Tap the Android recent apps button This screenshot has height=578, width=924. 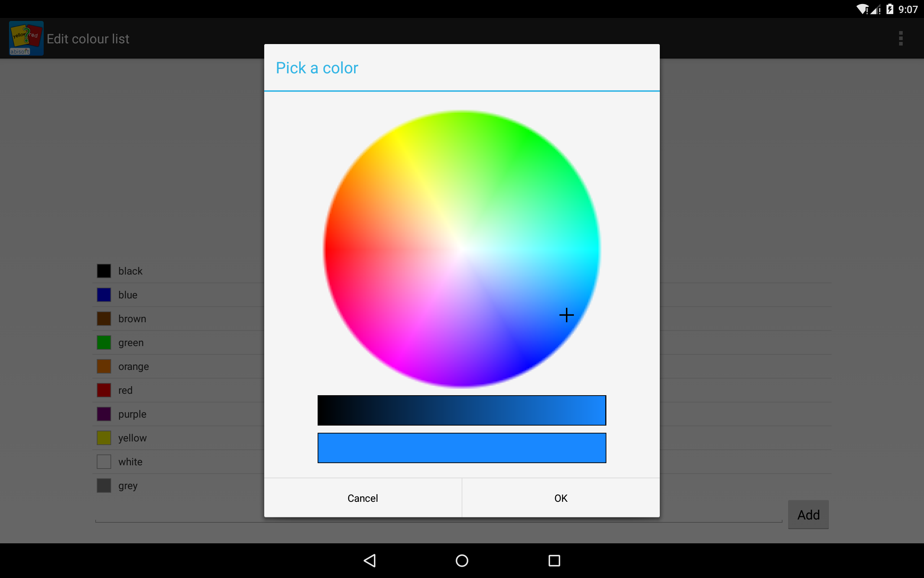[x=554, y=560]
